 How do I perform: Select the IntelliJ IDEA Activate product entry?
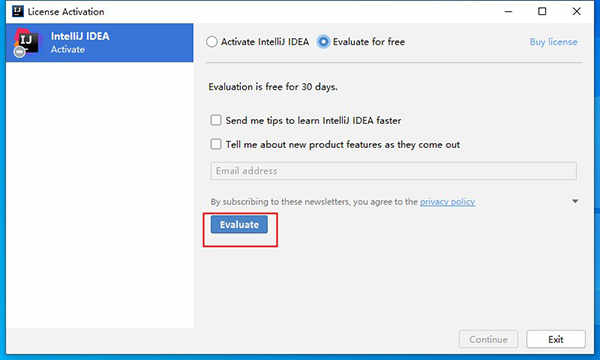99,42
